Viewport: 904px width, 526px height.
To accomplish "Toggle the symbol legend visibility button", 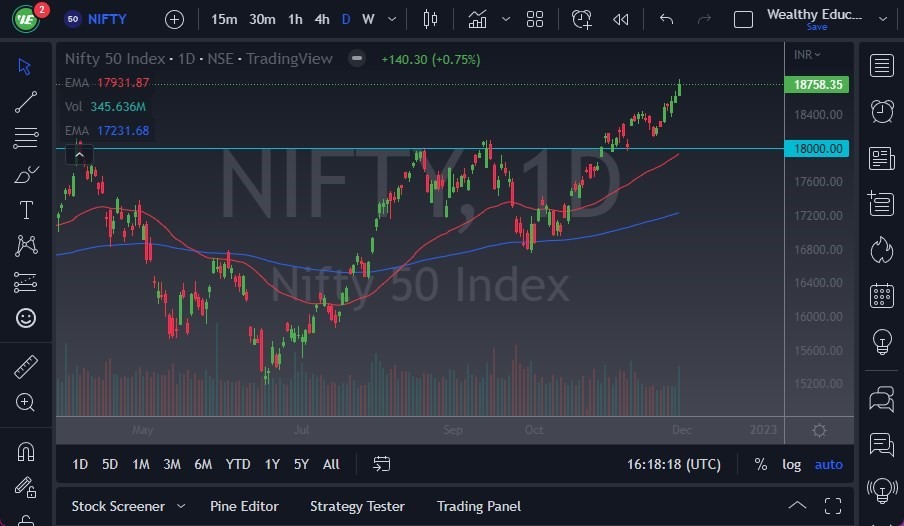I will coord(357,58).
